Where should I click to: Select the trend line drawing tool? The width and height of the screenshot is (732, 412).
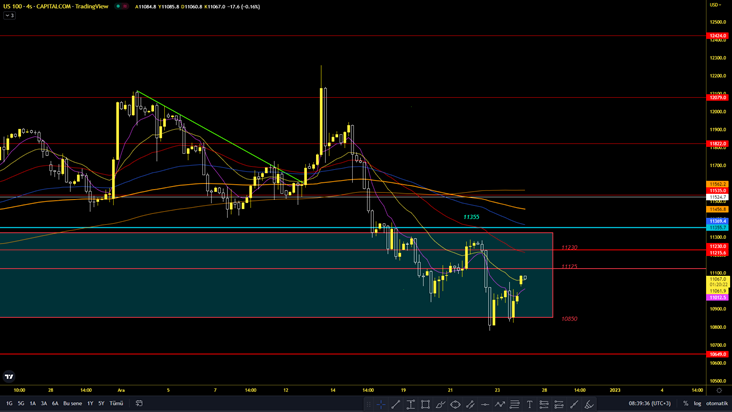click(395, 405)
